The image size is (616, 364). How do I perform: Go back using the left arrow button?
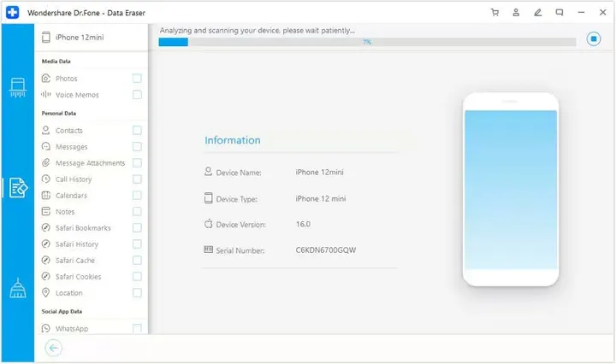point(53,348)
